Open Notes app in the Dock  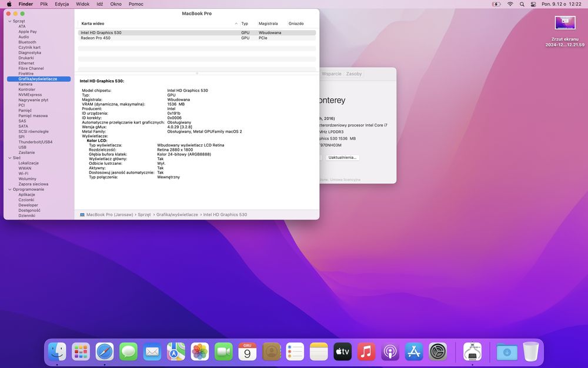click(x=319, y=352)
